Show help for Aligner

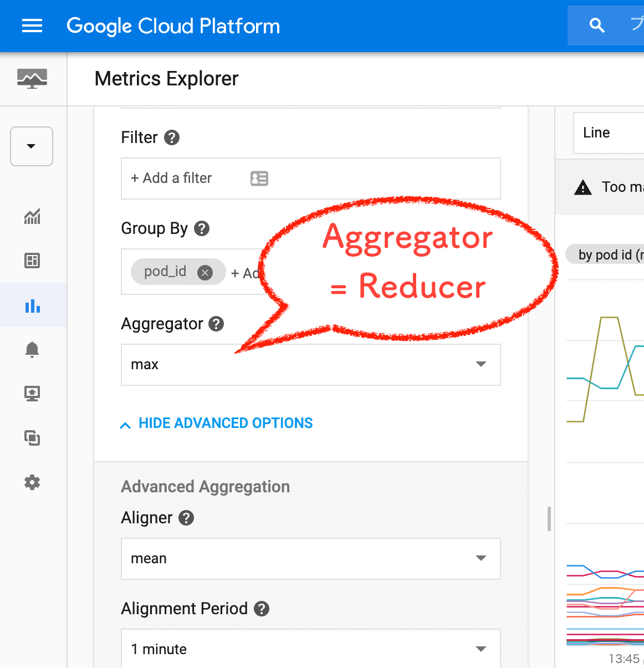[186, 518]
